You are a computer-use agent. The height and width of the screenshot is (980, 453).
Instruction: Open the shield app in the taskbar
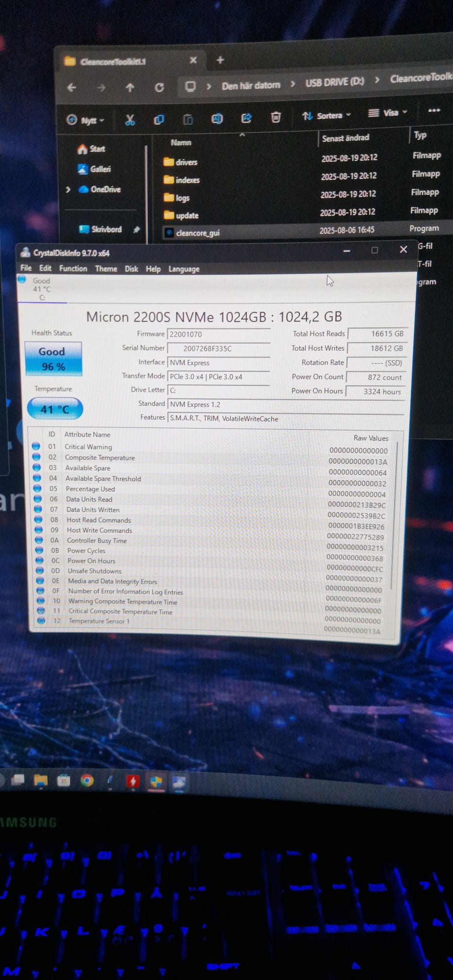[156, 782]
